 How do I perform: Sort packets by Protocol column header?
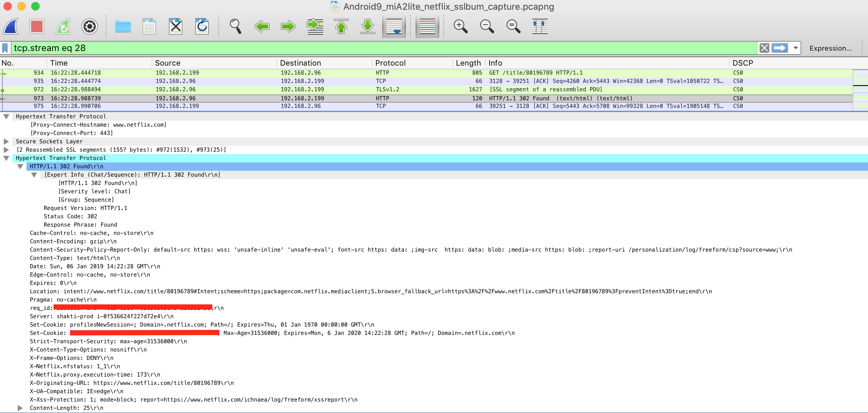[x=390, y=63]
